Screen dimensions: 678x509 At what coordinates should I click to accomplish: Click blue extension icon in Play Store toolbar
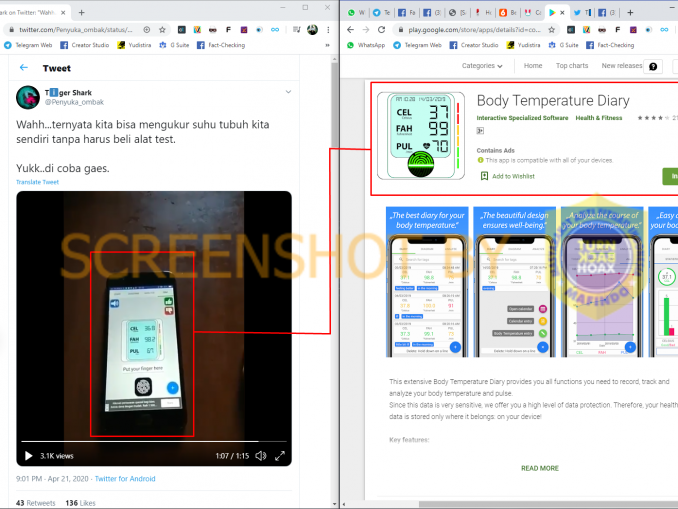point(648,30)
